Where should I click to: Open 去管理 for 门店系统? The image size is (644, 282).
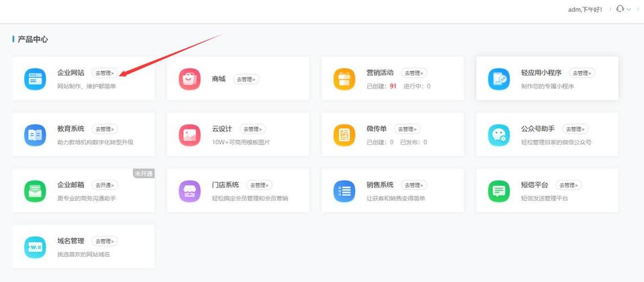260,185
